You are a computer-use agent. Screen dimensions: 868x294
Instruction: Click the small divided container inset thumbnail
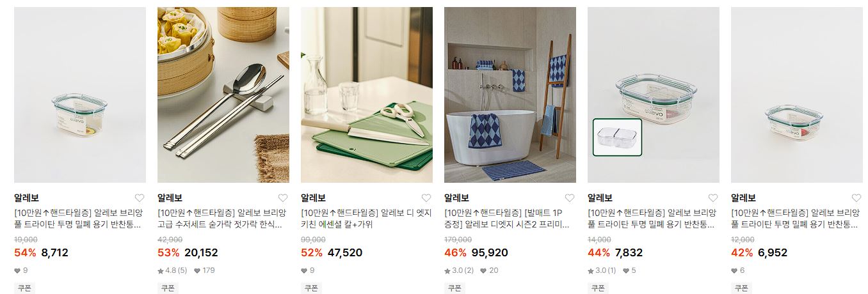point(617,137)
